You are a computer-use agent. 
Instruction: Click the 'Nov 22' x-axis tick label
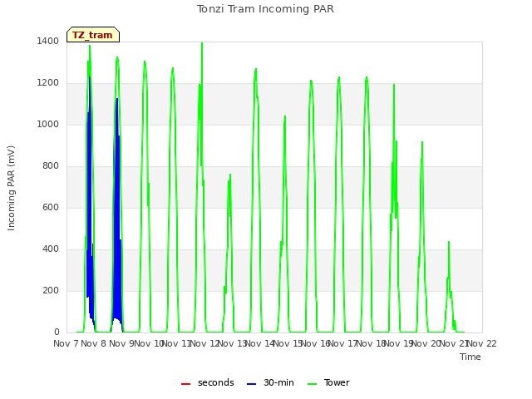[x=482, y=343]
